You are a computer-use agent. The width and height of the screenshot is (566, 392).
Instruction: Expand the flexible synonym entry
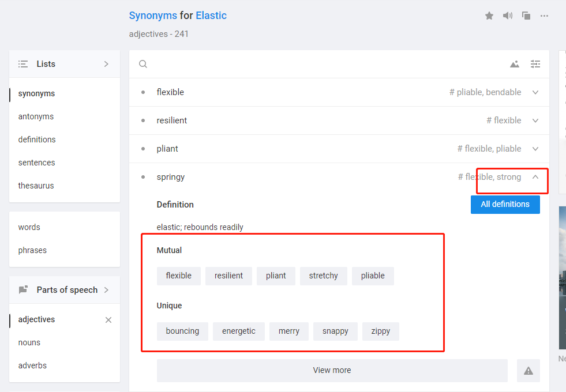[535, 92]
